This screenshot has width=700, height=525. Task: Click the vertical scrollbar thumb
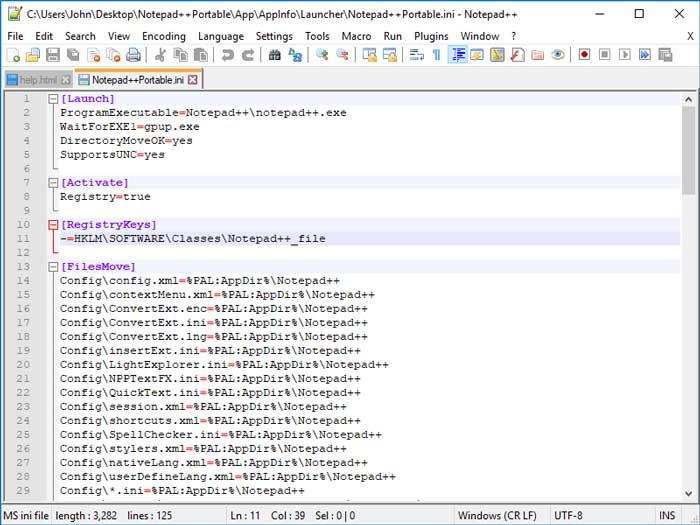tap(688, 150)
